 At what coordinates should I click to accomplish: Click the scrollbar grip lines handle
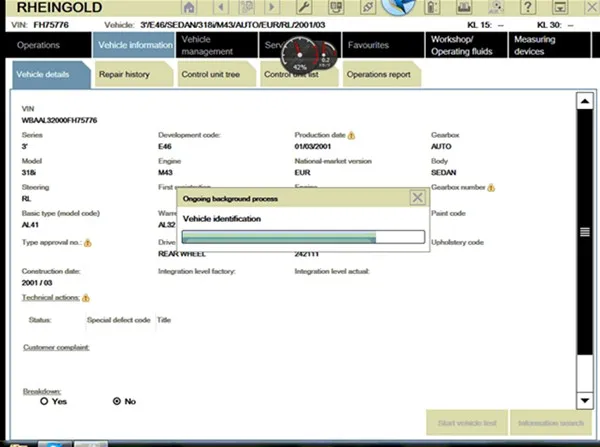[585, 232]
